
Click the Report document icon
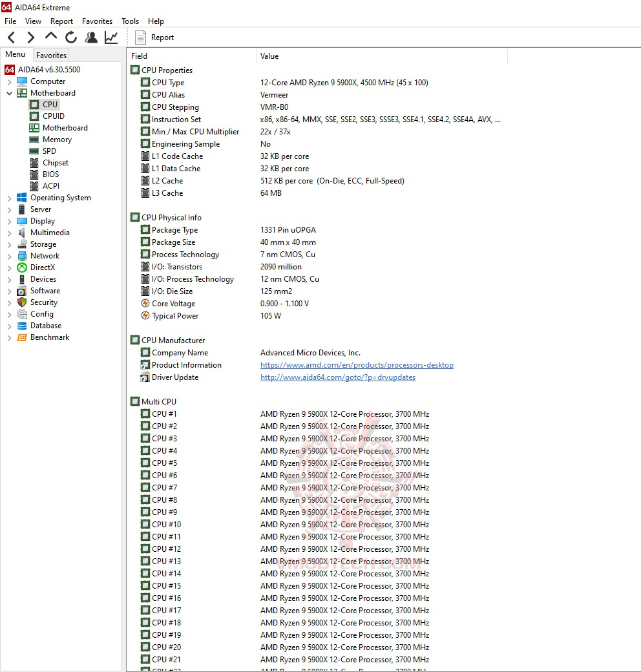pos(140,37)
